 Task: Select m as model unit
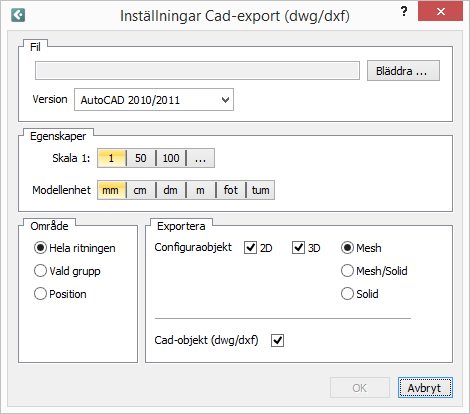(200, 190)
